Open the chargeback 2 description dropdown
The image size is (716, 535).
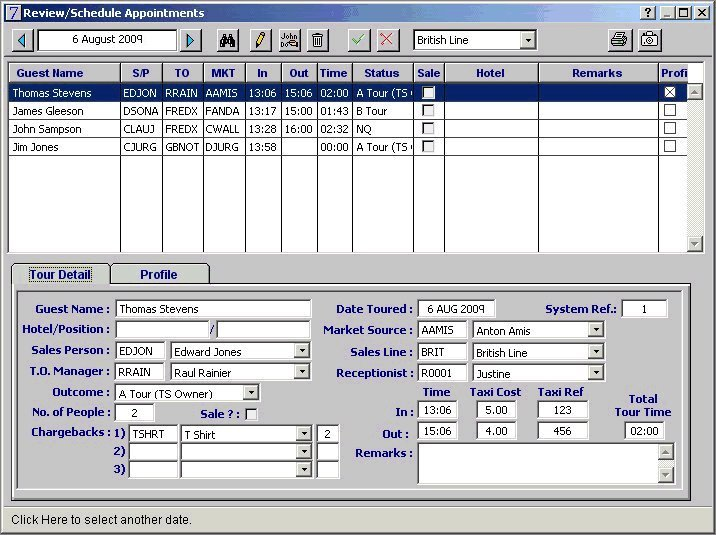pyautogui.click(x=304, y=451)
